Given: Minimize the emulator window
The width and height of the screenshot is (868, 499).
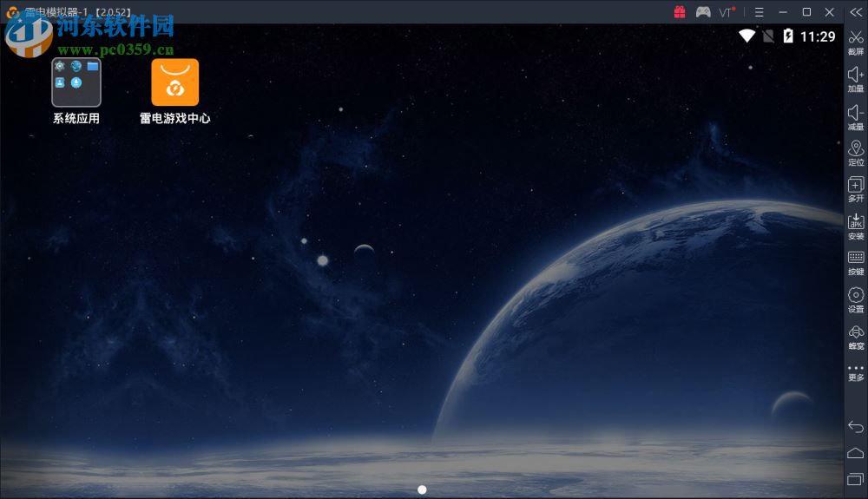Looking at the screenshot, I should pos(783,11).
